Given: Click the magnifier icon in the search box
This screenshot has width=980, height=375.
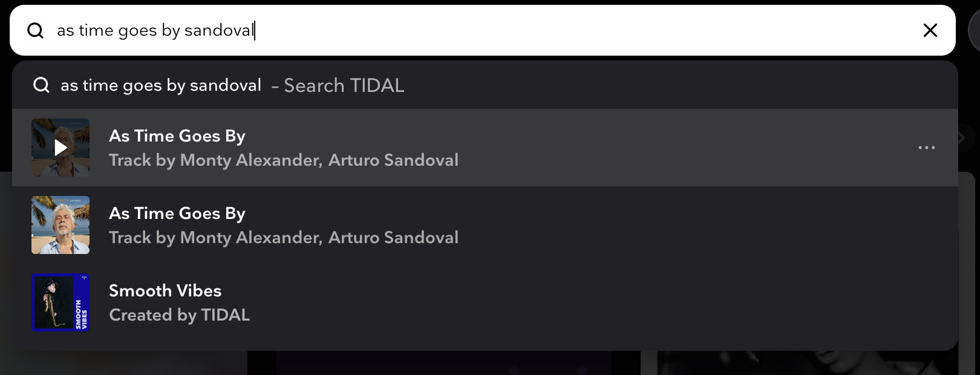Looking at the screenshot, I should [x=36, y=30].
